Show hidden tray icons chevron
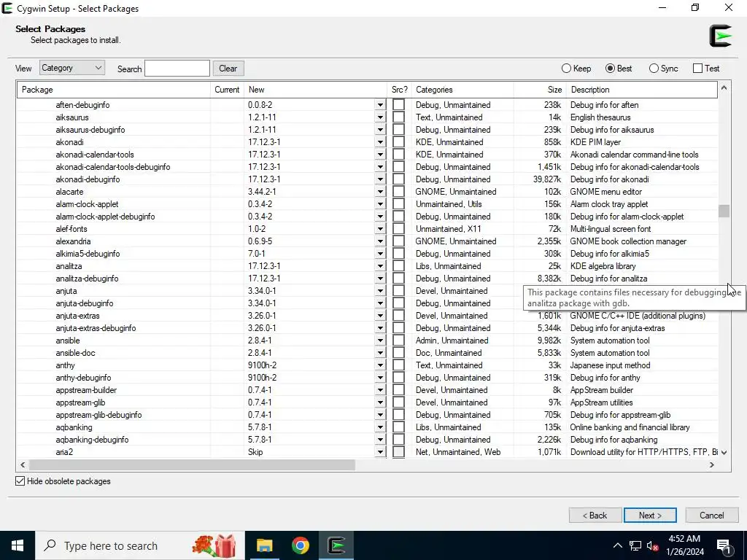 tap(617, 545)
